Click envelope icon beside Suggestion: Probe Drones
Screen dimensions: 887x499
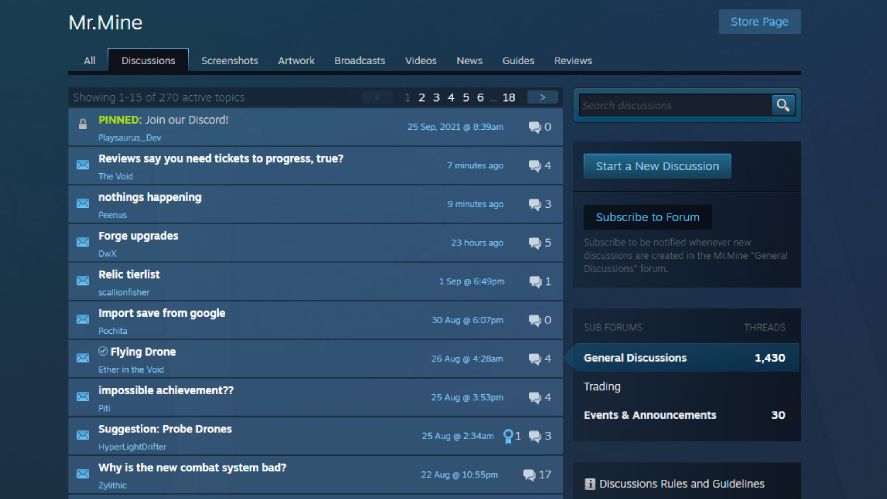click(x=83, y=435)
